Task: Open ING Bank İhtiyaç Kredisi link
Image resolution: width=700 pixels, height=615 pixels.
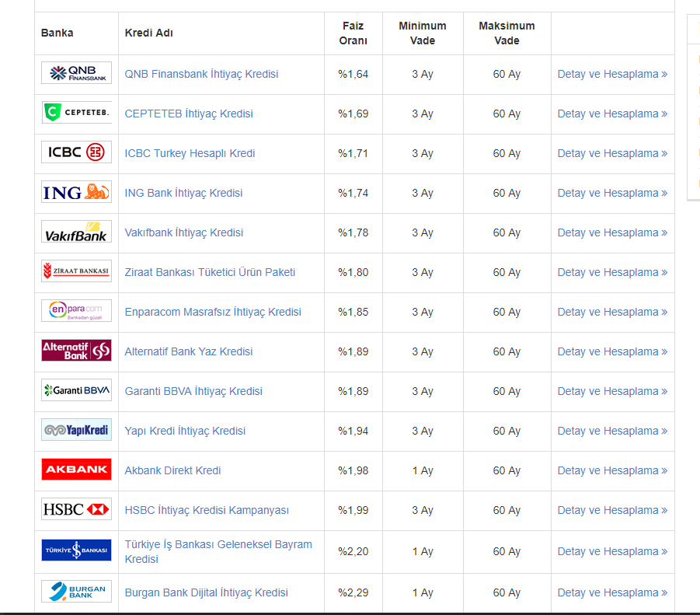Action: coord(183,193)
